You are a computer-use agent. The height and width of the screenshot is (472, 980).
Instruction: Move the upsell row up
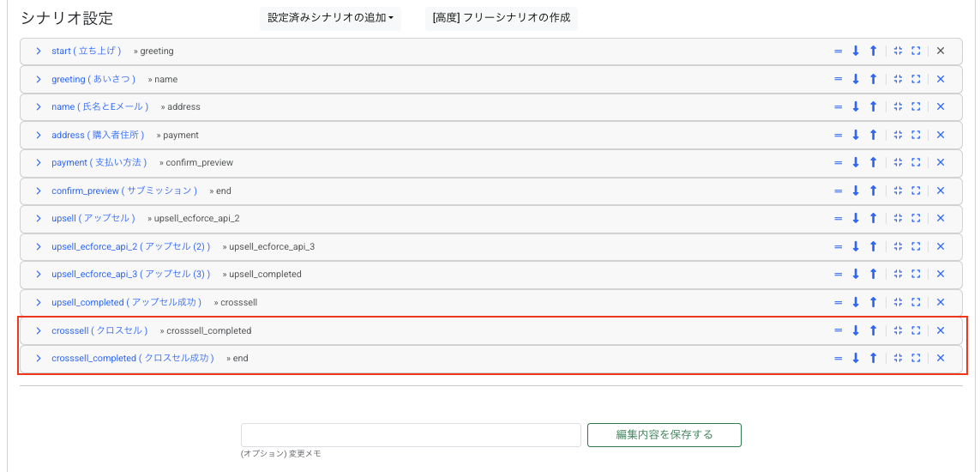[x=873, y=218]
